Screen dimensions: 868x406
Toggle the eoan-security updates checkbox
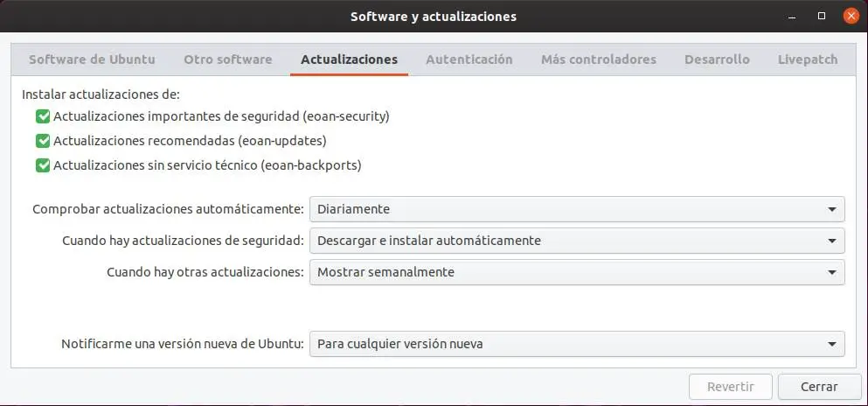pyautogui.click(x=43, y=116)
